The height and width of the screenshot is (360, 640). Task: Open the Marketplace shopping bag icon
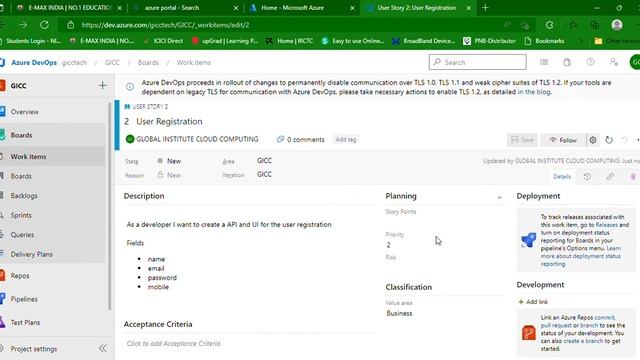pyautogui.click(x=567, y=62)
